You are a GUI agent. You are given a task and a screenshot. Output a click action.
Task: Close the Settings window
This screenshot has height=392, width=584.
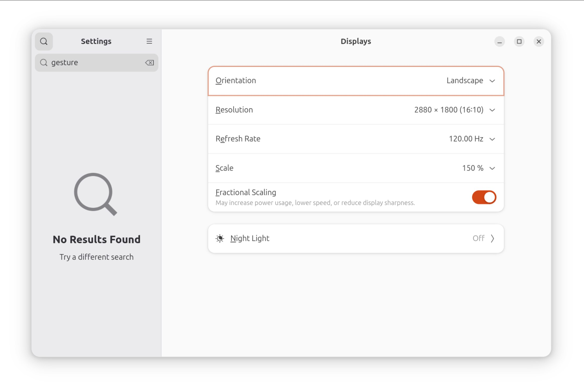[539, 42]
